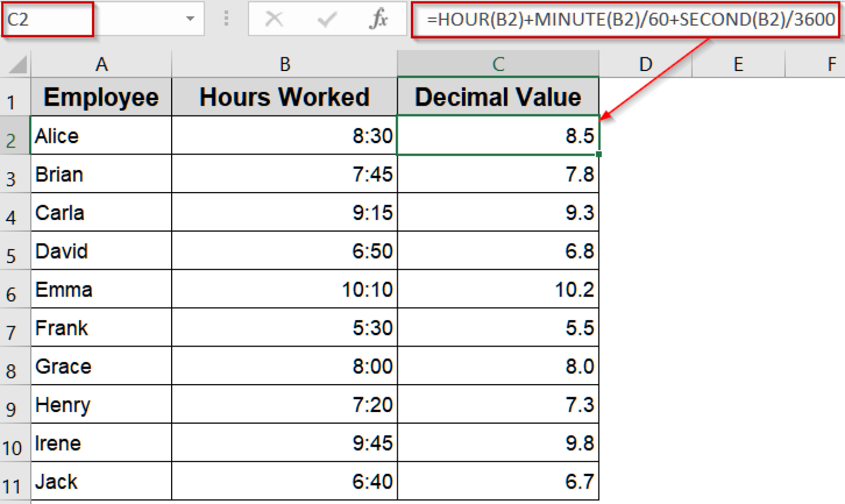845x504 pixels.
Task: Click inside the Name Box showing C2
Action: (47, 19)
